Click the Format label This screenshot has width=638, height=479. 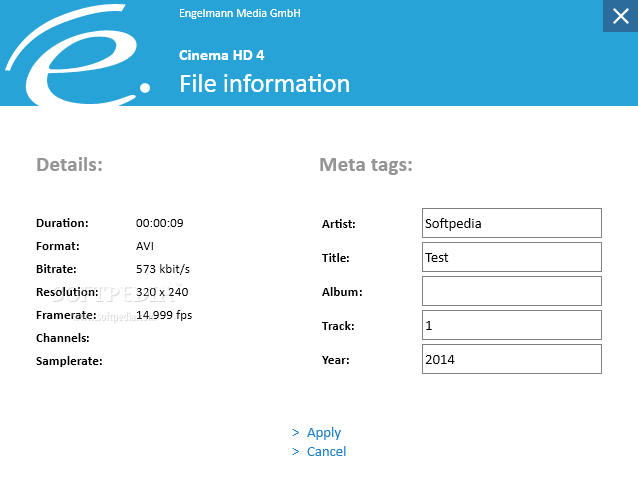point(58,246)
